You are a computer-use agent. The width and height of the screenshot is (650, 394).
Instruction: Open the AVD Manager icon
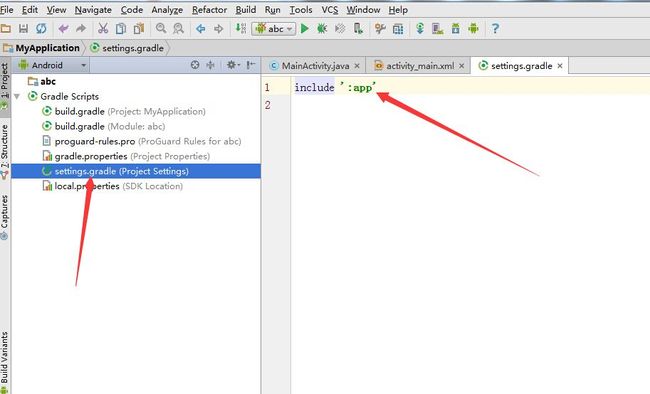tap(438, 29)
